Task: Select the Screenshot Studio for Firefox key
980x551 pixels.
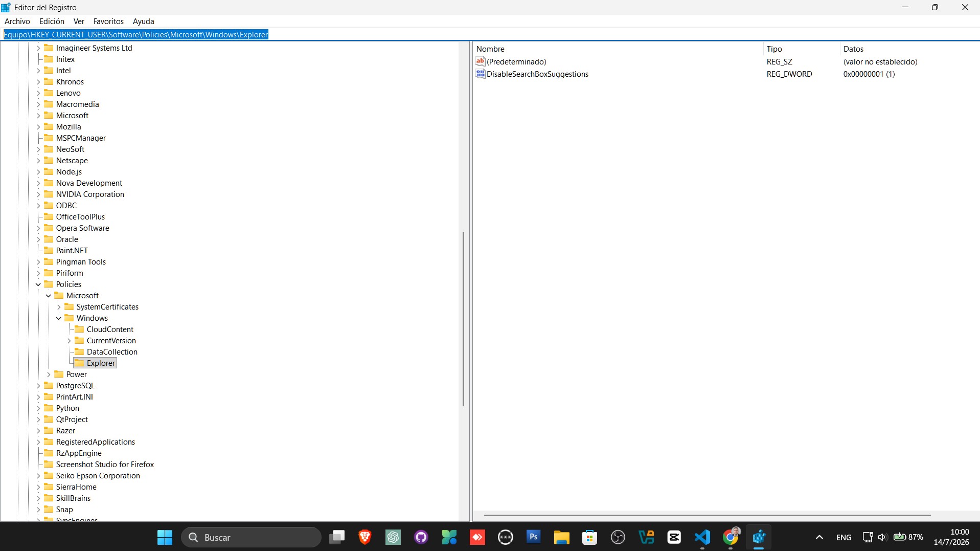Action: [x=105, y=465]
